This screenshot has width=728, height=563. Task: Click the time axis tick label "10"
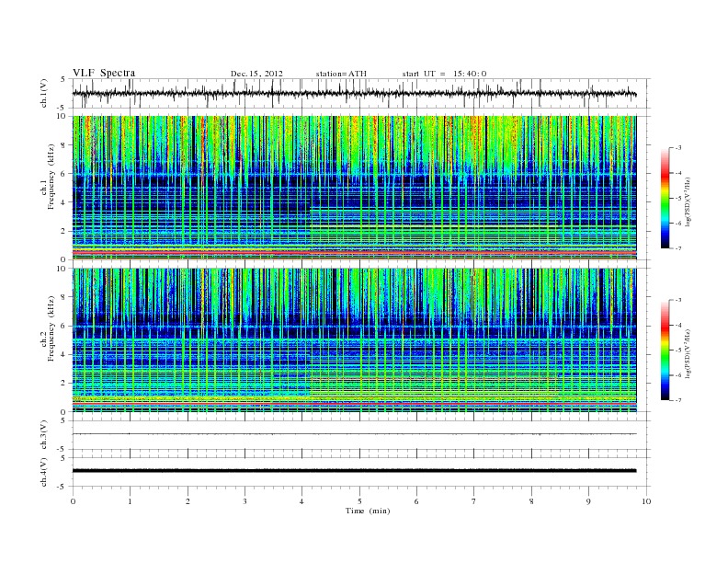coord(646,501)
